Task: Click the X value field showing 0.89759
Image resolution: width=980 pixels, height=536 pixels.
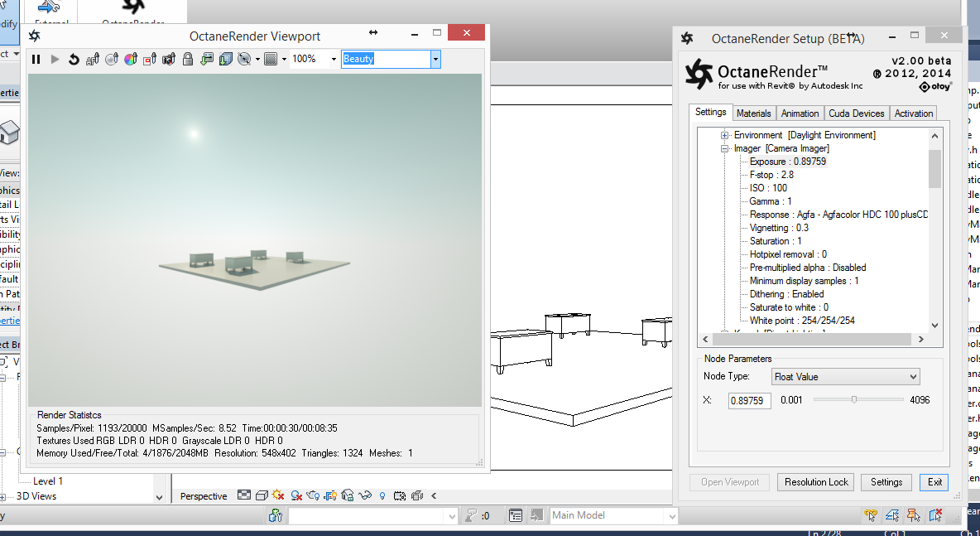Action: point(749,400)
